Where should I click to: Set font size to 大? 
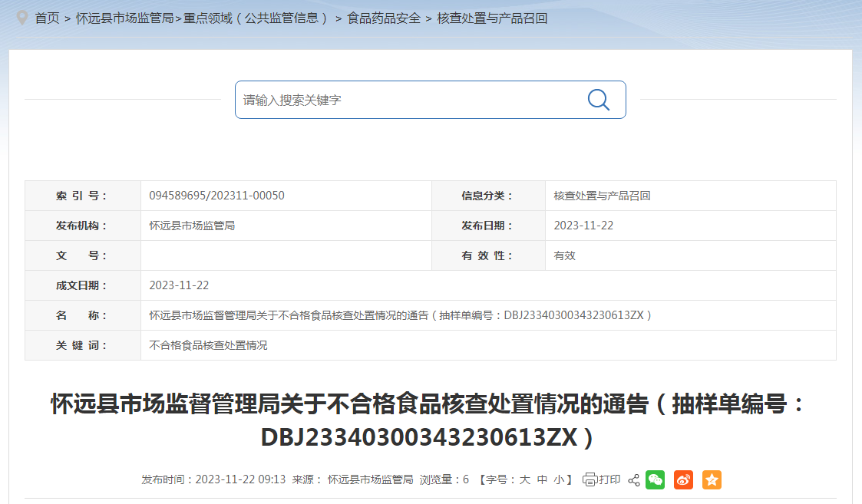tap(525, 479)
